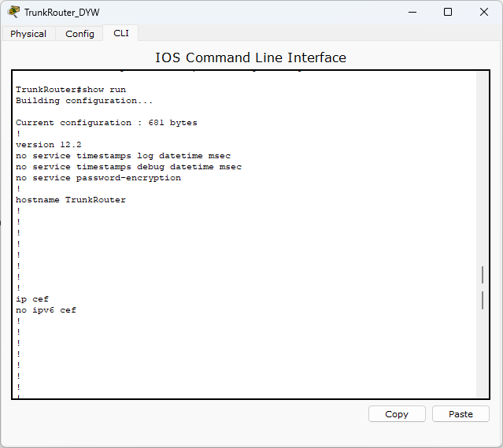This screenshot has width=503, height=448.
Task: Click the CLI scrollbar thumb
Action: click(483, 287)
